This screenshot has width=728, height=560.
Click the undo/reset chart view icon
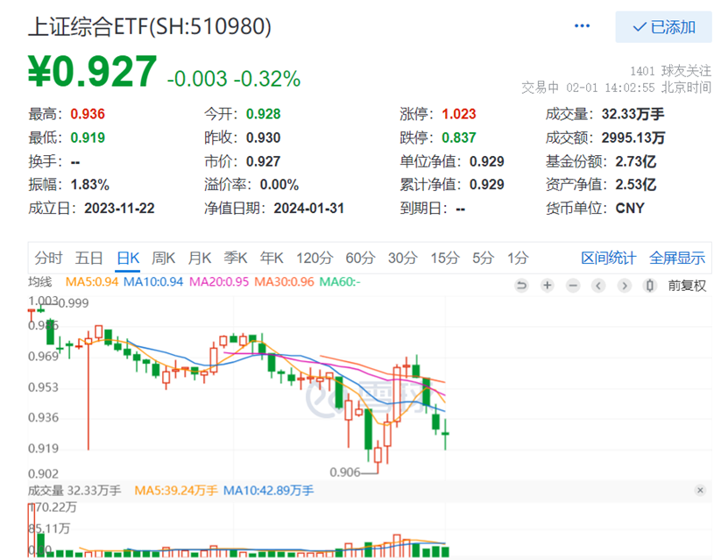tap(522, 286)
